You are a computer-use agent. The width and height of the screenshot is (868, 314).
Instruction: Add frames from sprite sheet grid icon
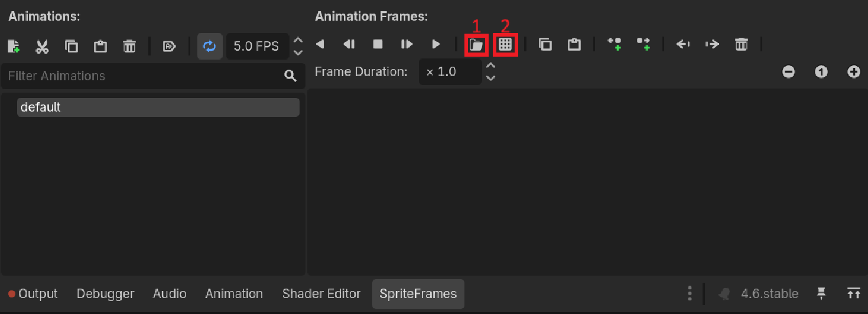tap(505, 45)
